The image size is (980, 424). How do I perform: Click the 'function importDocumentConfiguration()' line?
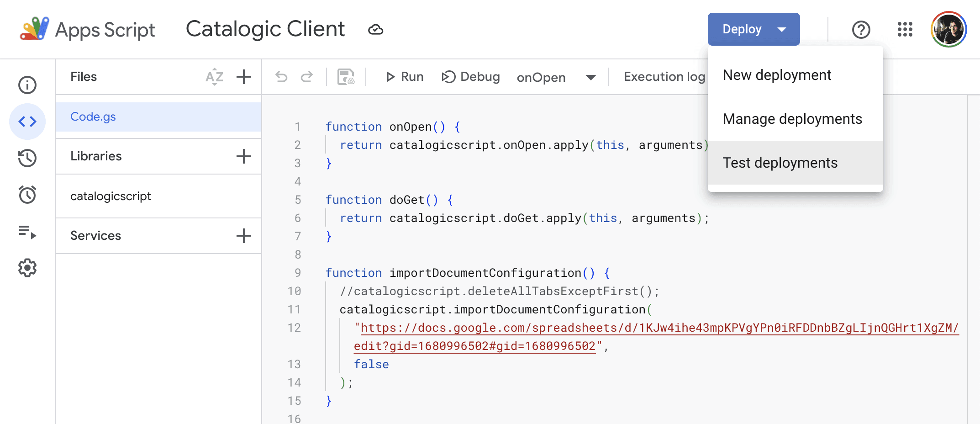468,273
